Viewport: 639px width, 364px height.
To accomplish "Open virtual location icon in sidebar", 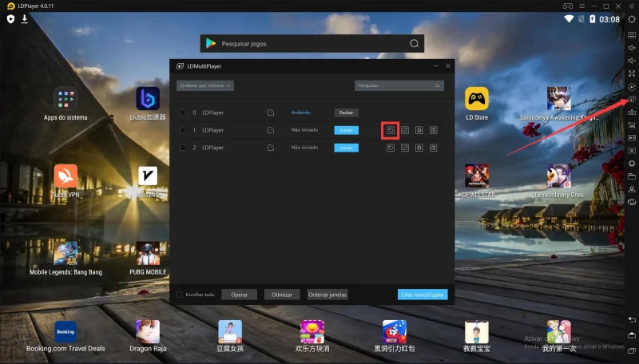I will [632, 189].
